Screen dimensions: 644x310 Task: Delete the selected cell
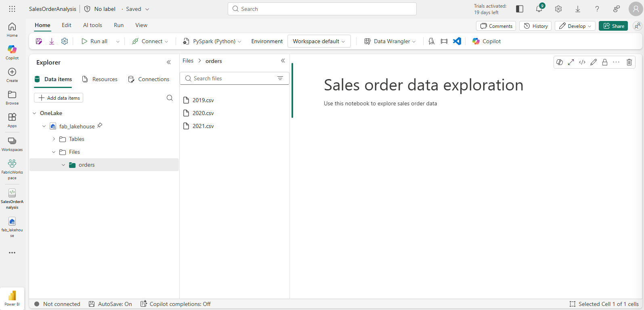(x=629, y=62)
